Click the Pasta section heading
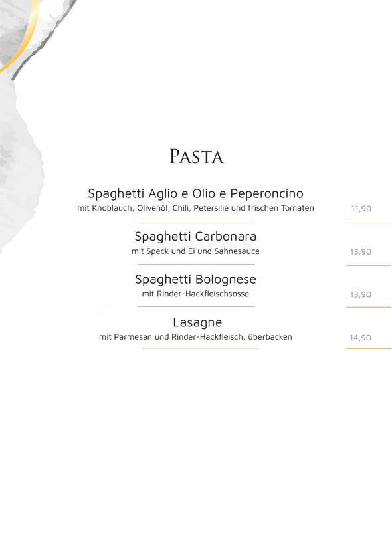The width and height of the screenshot is (392, 555). click(197, 156)
